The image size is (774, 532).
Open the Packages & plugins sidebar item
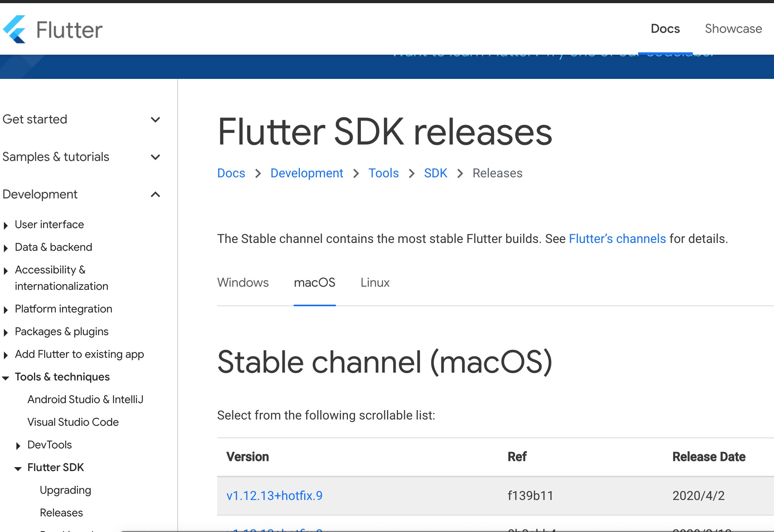click(62, 332)
